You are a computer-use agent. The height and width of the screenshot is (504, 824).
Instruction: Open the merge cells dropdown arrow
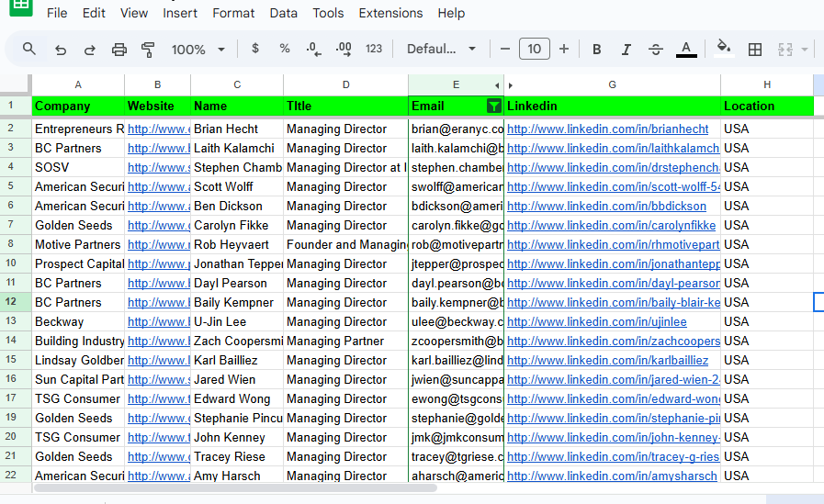(805, 50)
